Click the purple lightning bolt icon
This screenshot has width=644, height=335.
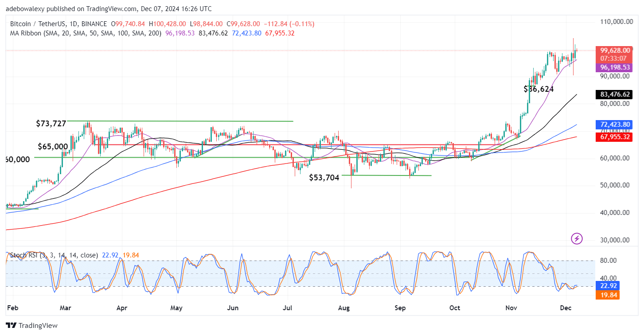(576, 239)
